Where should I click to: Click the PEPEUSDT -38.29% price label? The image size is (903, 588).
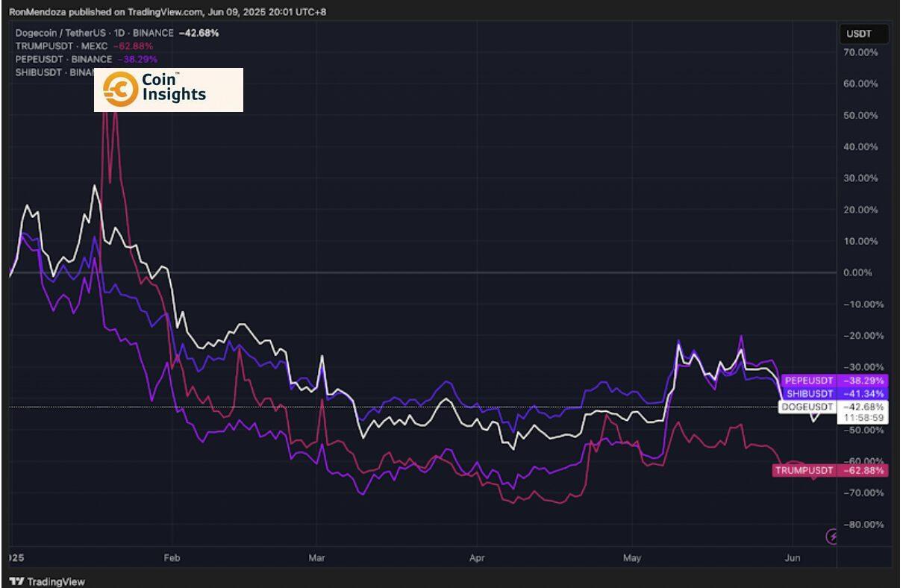(834, 381)
